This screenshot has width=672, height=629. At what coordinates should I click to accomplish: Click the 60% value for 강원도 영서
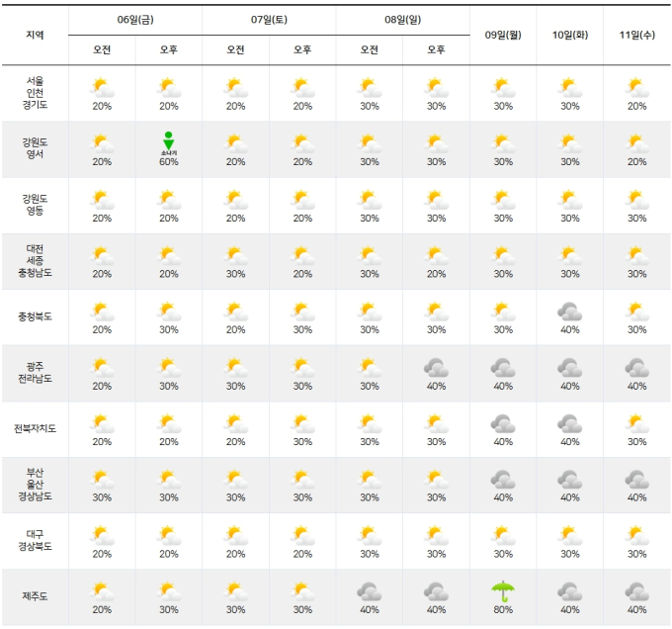pyautogui.click(x=169, y=162)
